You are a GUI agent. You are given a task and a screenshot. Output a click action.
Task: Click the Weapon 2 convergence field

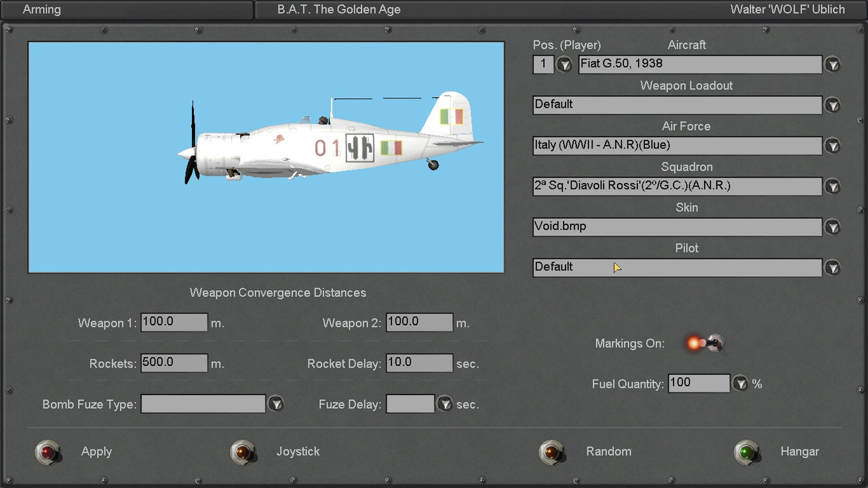point(419,322)
